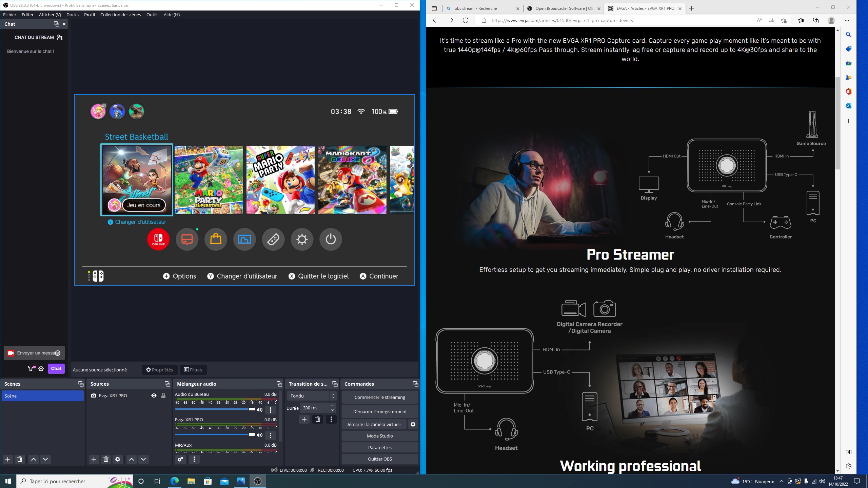Viewport: 868px width, 488px height.
Task: Switch to Mode Studio
Action: [x=380, y=436]
